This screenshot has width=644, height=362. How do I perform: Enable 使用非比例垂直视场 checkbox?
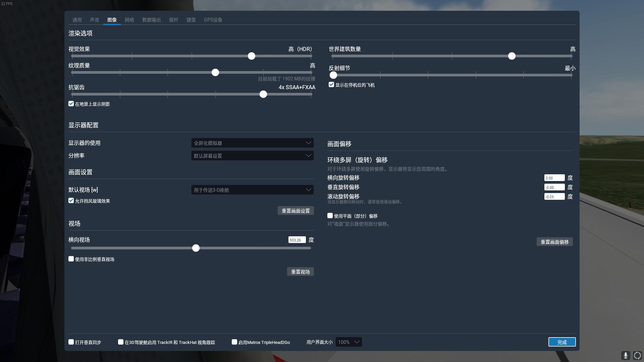pyautogui.click(x=71, y=259)
